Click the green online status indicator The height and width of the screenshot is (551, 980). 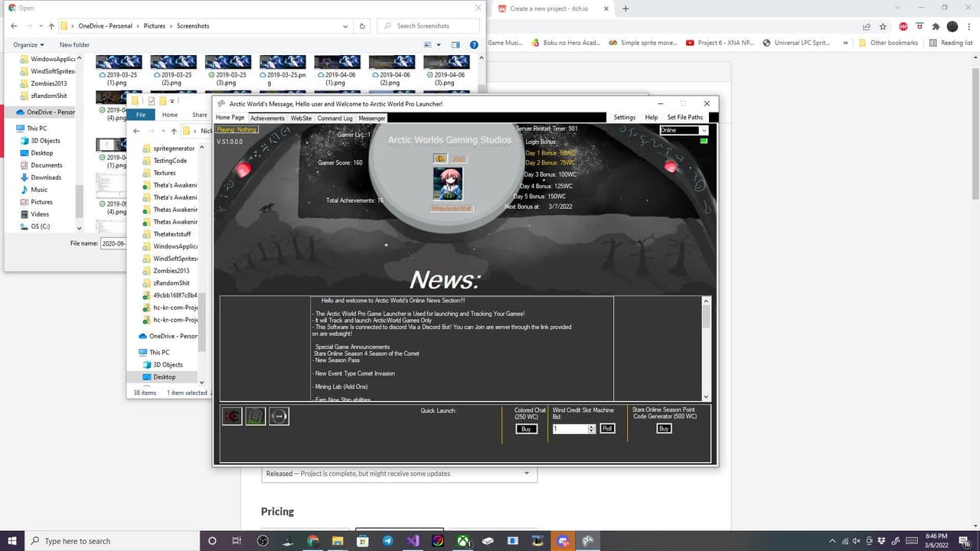[704, 141]
